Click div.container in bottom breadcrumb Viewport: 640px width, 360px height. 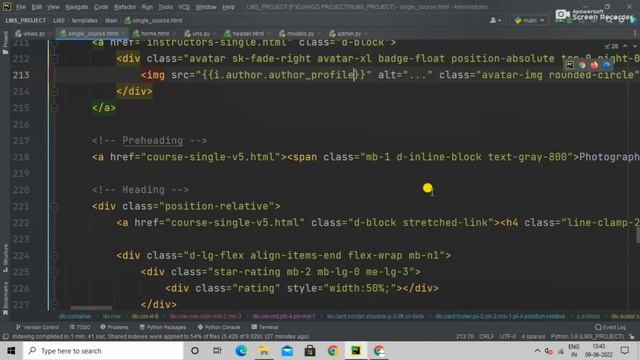click(75, 316)
